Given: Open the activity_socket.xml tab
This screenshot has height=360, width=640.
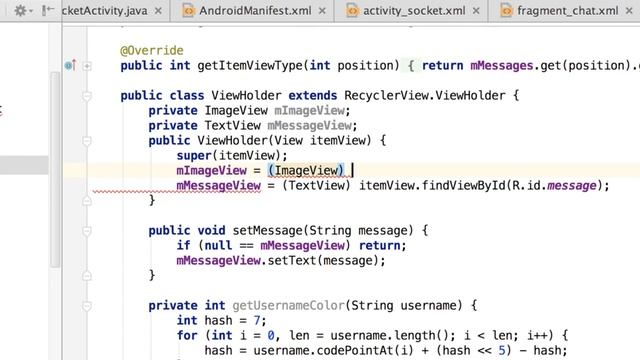Looking at the screenshot, I should click(414, 11).
